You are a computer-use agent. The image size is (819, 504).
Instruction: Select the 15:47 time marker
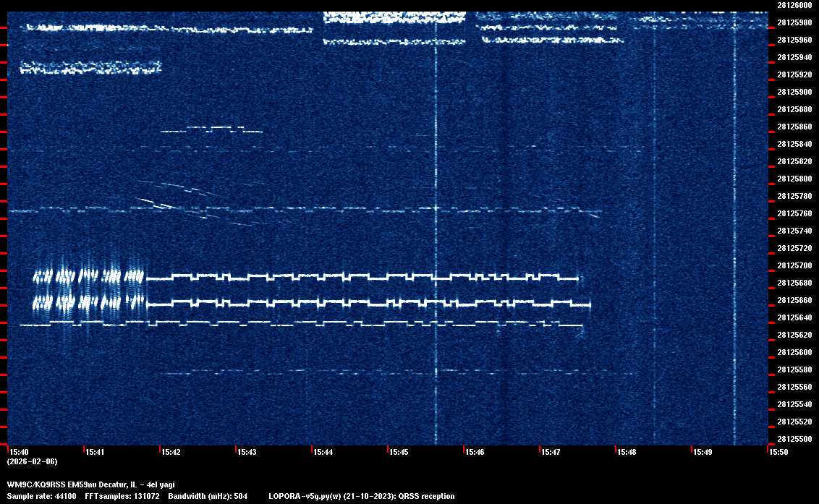point(551,452)
